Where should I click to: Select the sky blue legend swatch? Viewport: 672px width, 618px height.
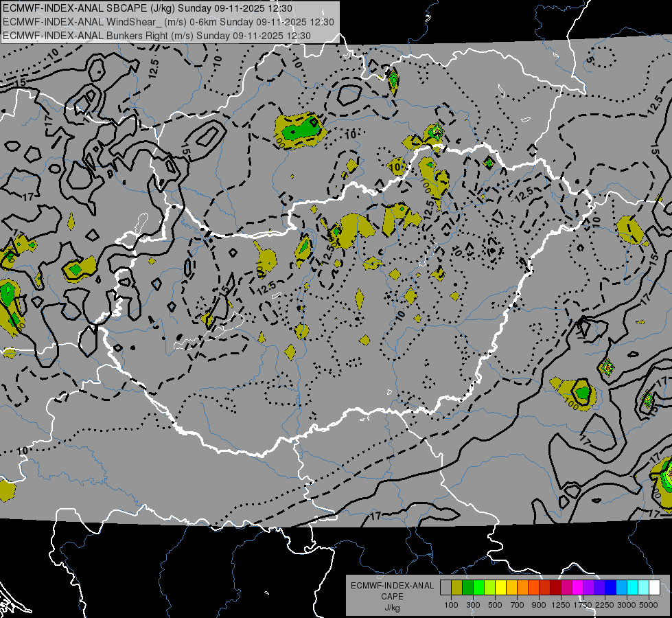tap(621, 588)
